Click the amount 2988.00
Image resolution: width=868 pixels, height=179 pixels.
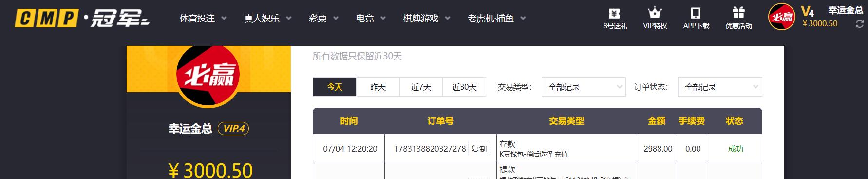[658, 149]
